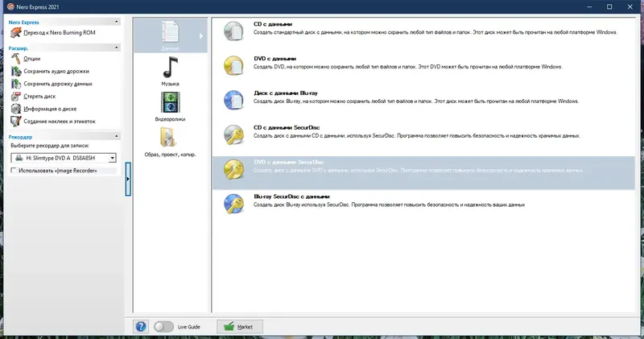Choose the Диск с данными Blu-ray title

286,93
